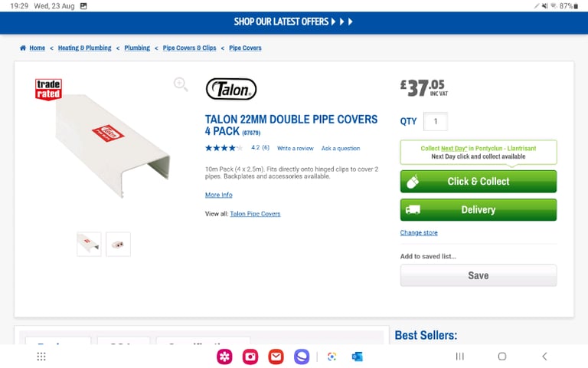Open the pink flower Gallery app

point(224,356)
